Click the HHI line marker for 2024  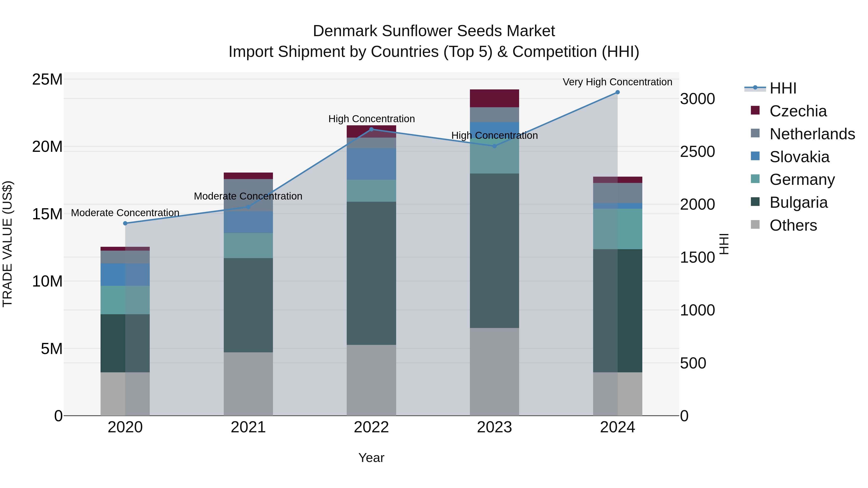click(617, 92)
